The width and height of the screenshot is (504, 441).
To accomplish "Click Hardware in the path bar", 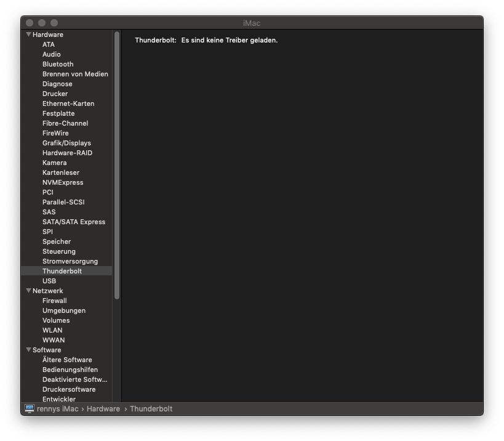I will [x=103, y=409].
